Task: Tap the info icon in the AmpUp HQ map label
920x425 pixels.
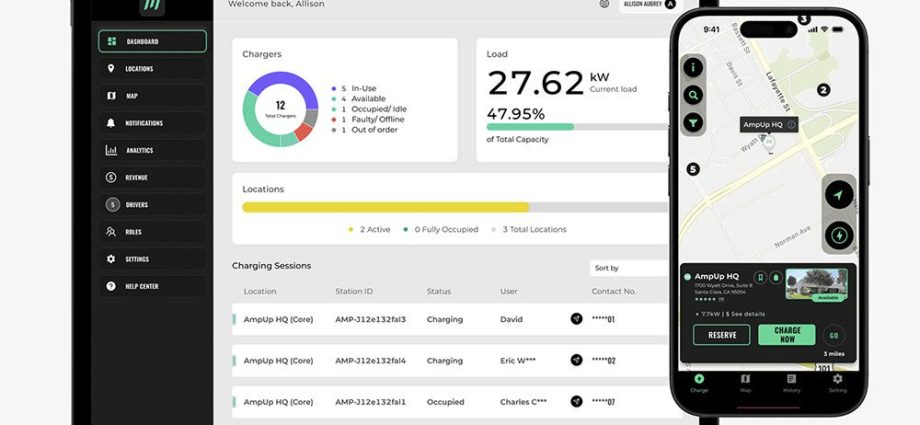Action: pyautogui.click(x=791, y=125)
